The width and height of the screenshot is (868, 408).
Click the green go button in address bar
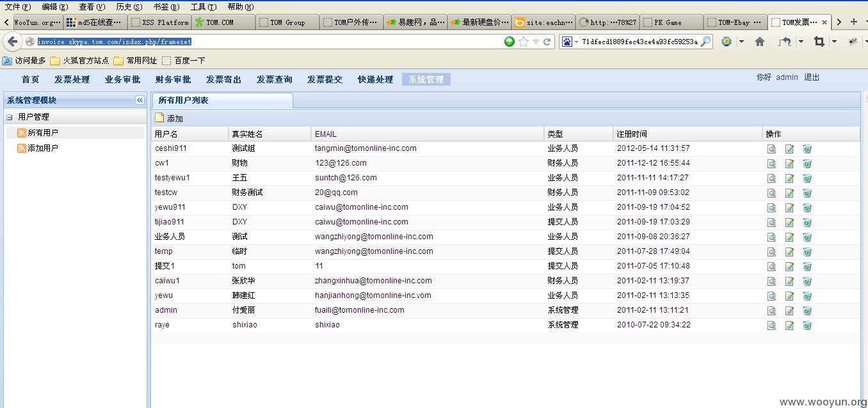(x=510, y=42)
